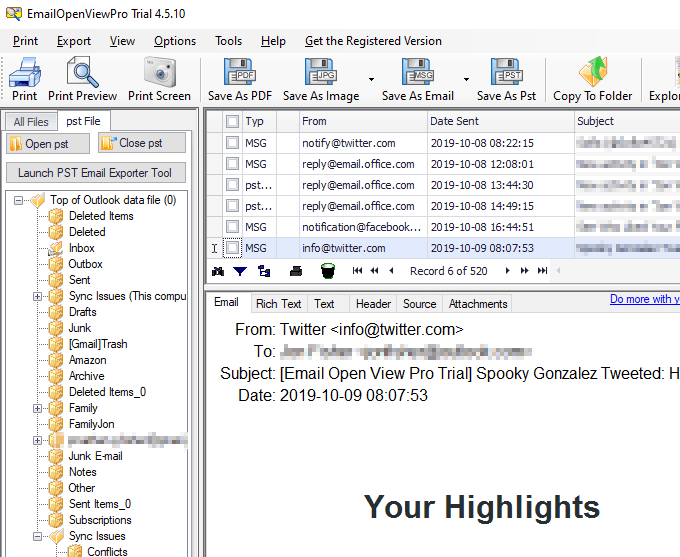Click the Close pst button
The height and width of the screenshot is (557, 680).
[142, 143]
